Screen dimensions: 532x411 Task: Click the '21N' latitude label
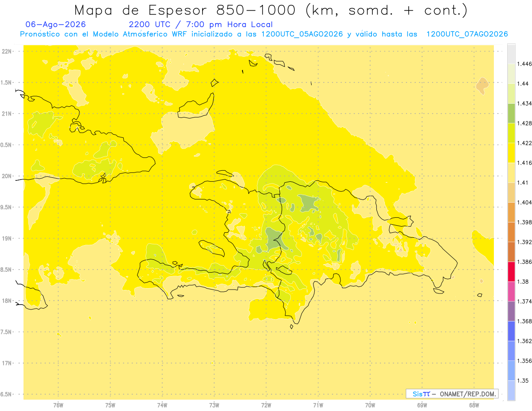point(6,114)
